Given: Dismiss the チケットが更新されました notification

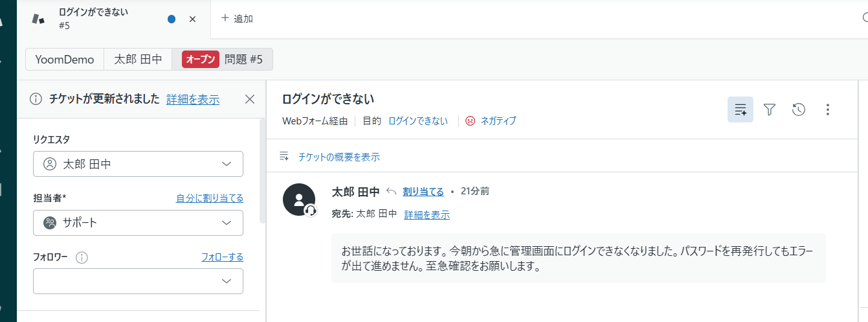Looking at the screenshot, I should (250, 99).
